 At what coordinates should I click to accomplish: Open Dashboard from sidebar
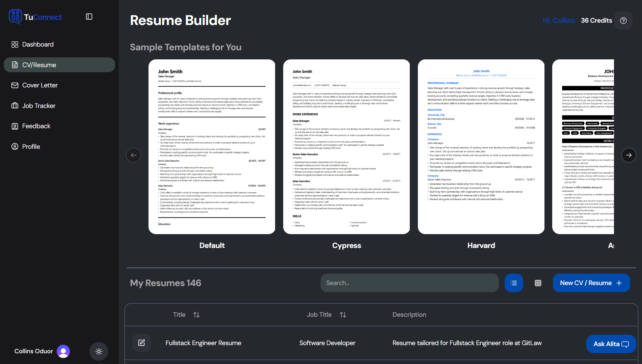coord(38,45)
